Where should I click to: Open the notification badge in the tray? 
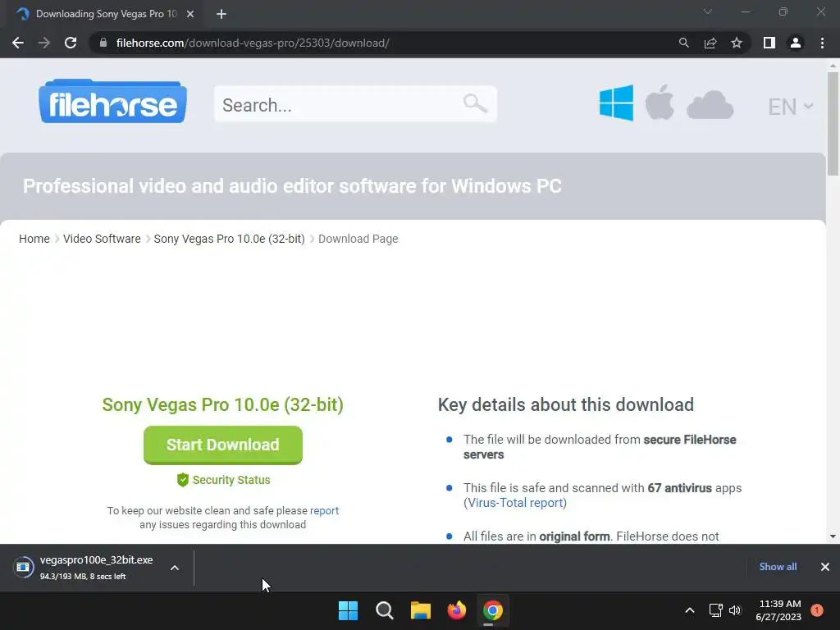click(817, 610)
